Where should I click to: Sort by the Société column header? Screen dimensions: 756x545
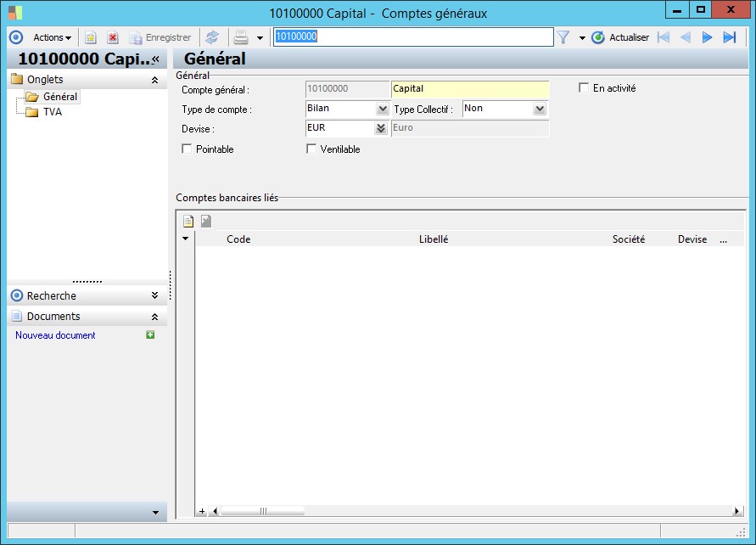click(x=628, y=239)
